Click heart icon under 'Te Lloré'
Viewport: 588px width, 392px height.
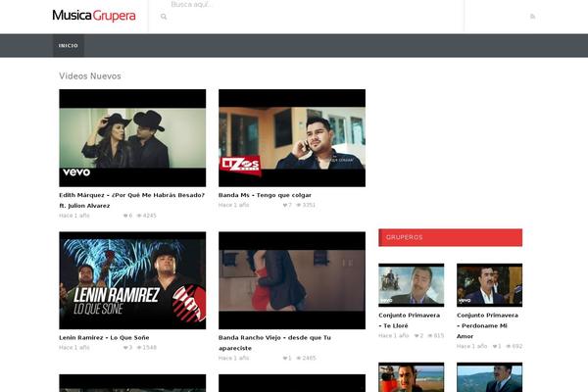[416, 335]
